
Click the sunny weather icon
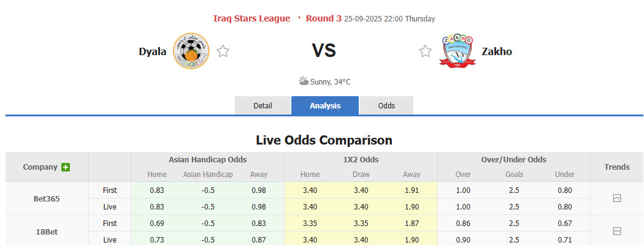[x=304, y=81]
